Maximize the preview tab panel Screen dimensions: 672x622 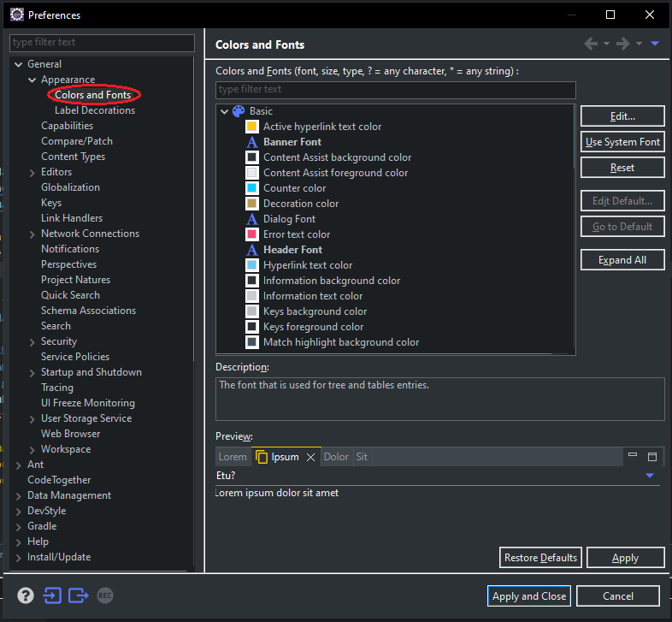tap(652, 456)
